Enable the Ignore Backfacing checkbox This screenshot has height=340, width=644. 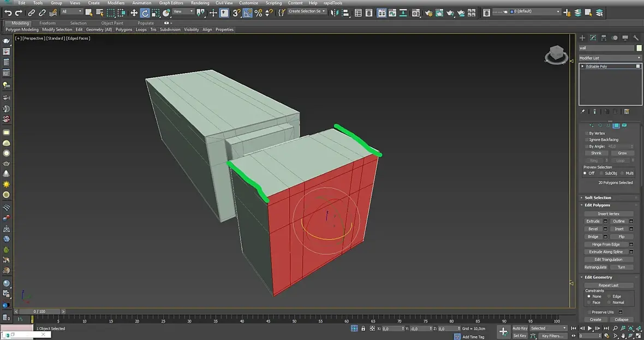point(587,140)
